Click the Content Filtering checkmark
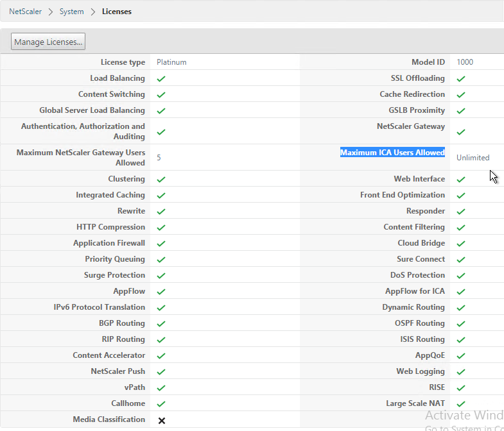This screenshot has width=504, height=431. tap(461, 228)
